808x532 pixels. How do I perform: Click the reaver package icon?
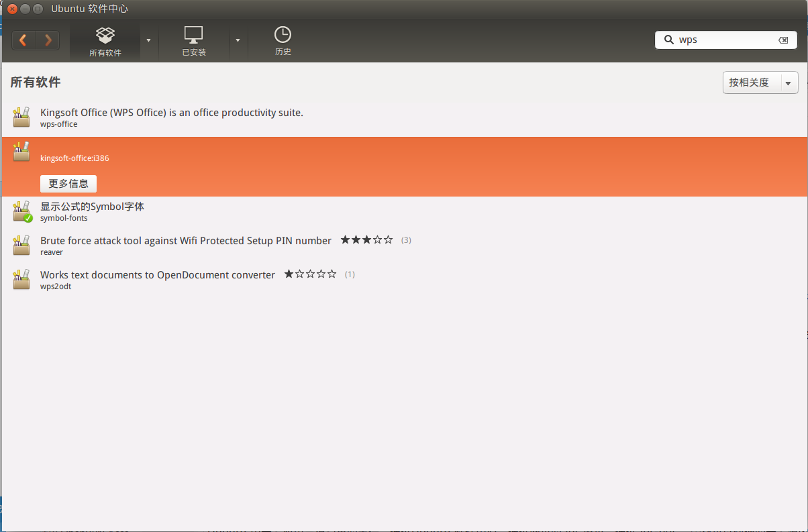tap(21, 245)
